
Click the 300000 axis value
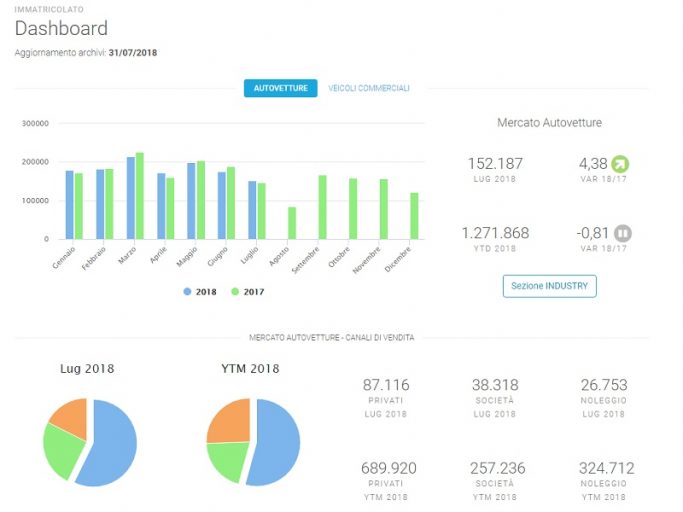[x=35, y=124]
